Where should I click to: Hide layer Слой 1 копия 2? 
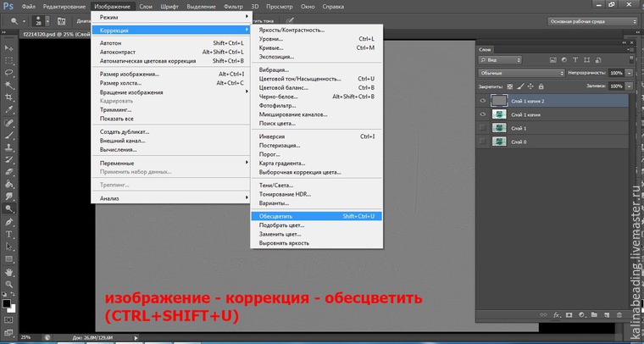click(483, 101)
